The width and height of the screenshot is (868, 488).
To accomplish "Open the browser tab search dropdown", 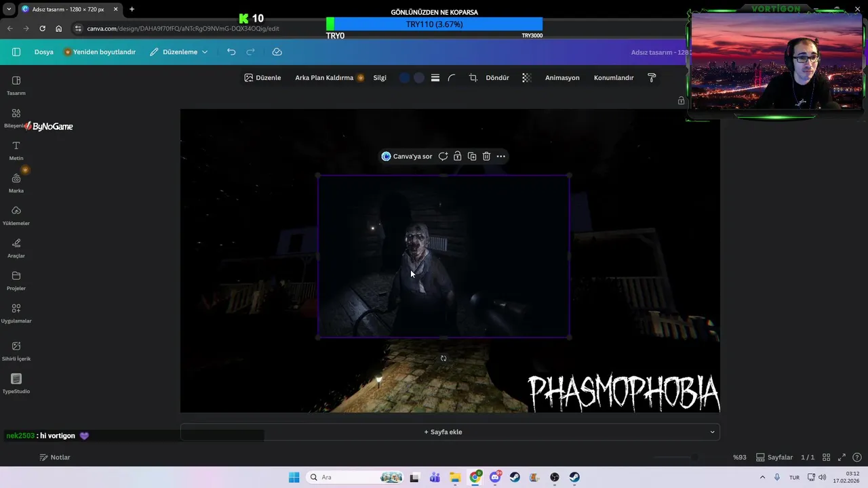I will pos(9,9).
